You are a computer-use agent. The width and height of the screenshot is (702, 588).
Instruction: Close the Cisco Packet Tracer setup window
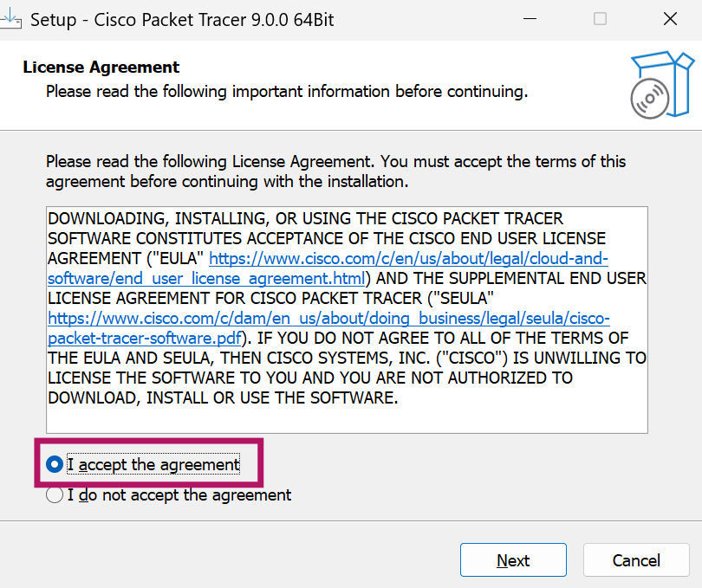coord(670,19)
